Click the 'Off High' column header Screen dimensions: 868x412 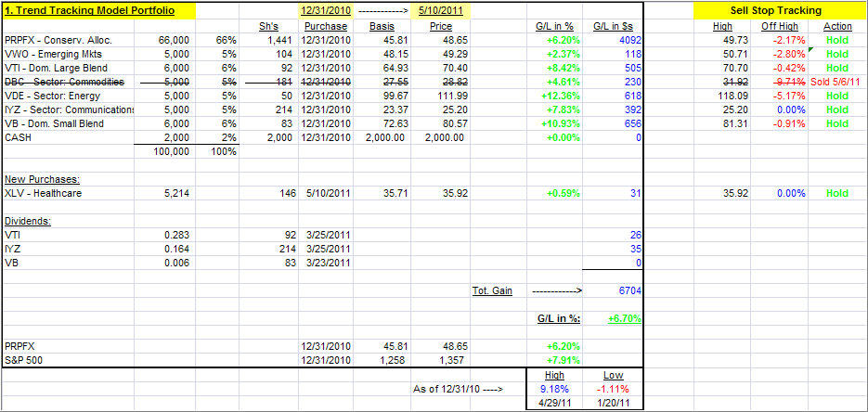[780, 26]
